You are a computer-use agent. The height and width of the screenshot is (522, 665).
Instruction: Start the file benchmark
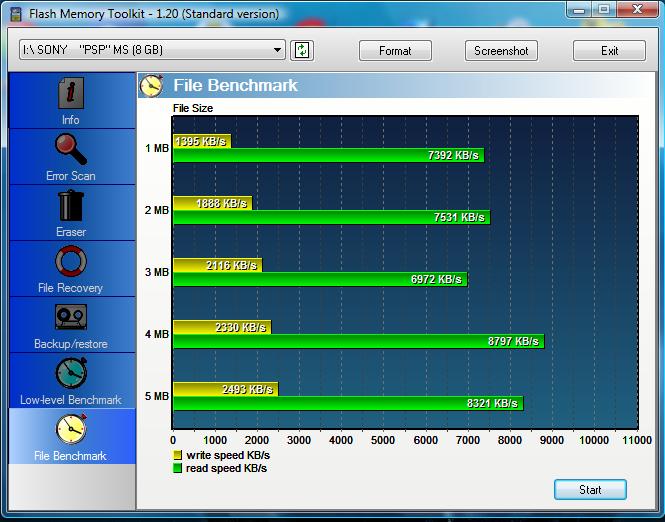[590, 489]
